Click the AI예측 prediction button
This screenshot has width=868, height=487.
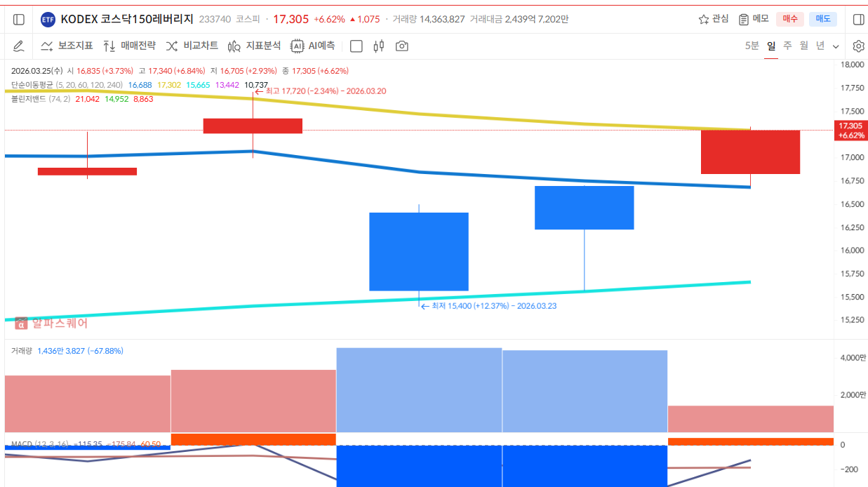pyautogui.click(x=313, y=46)
